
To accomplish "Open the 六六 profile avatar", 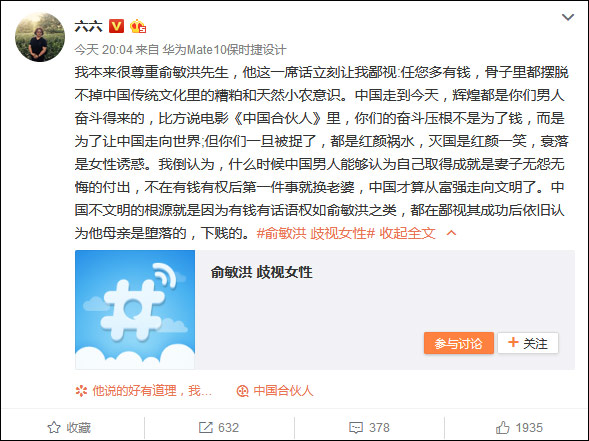I will click(40, 37).
